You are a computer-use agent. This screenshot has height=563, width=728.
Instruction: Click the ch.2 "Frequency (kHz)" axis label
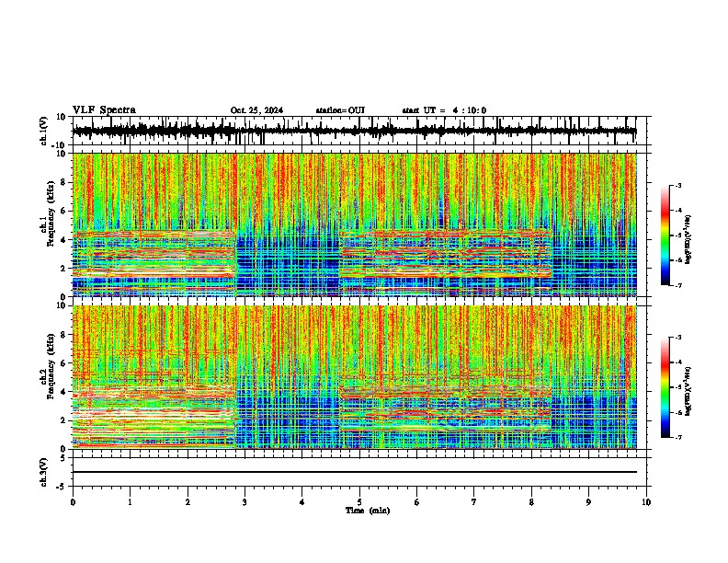tap(51, 366)
